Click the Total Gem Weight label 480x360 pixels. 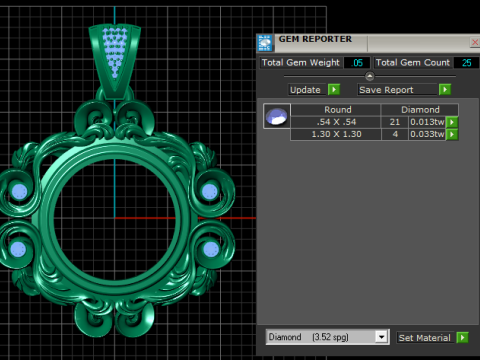click(x=300, y=63)
